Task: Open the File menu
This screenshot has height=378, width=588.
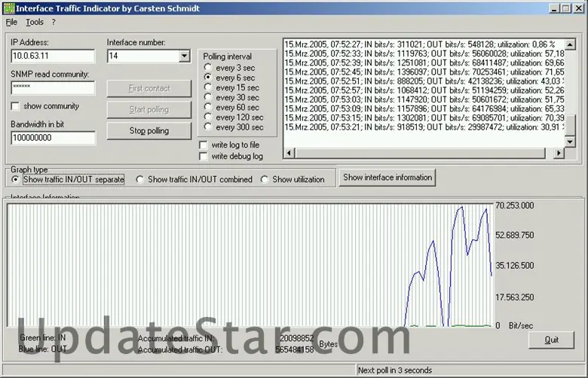Action: click(11, 22)
